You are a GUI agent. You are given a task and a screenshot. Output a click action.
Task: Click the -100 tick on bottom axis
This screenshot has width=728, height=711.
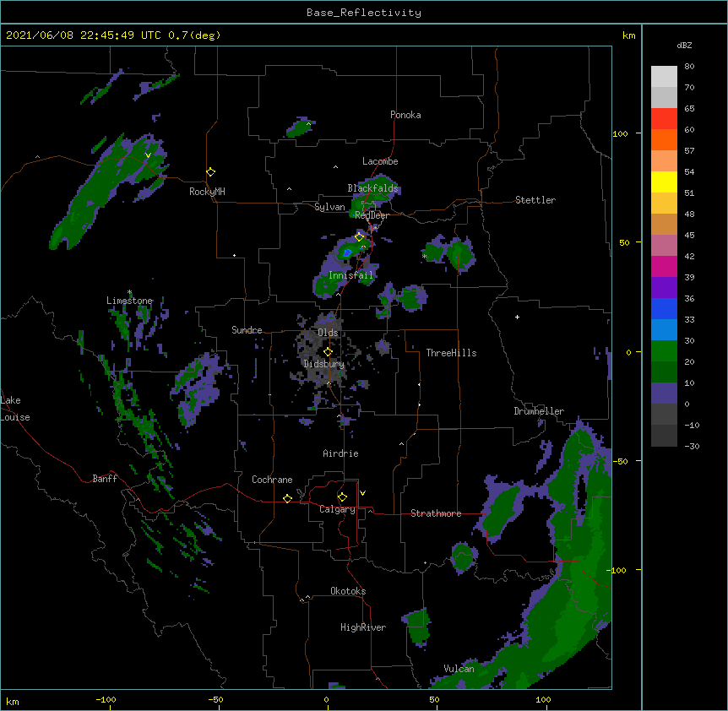pyautogui.click(x=106, y=699)
